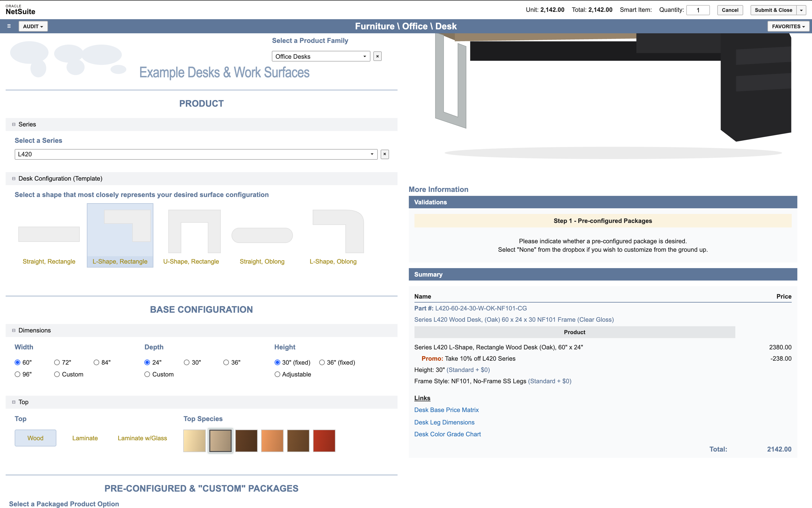Pick the red mahogany top species swatch

[x=324, y=441]
